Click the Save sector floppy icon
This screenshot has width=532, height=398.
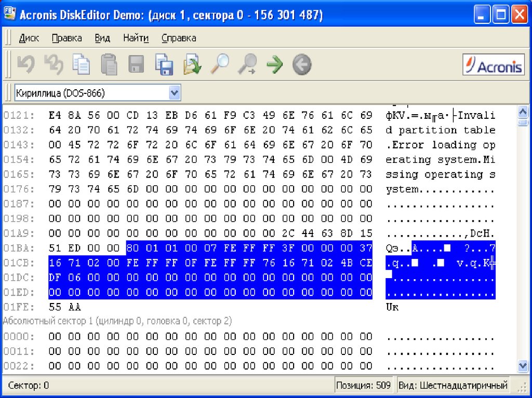click(x=136, y=64)
